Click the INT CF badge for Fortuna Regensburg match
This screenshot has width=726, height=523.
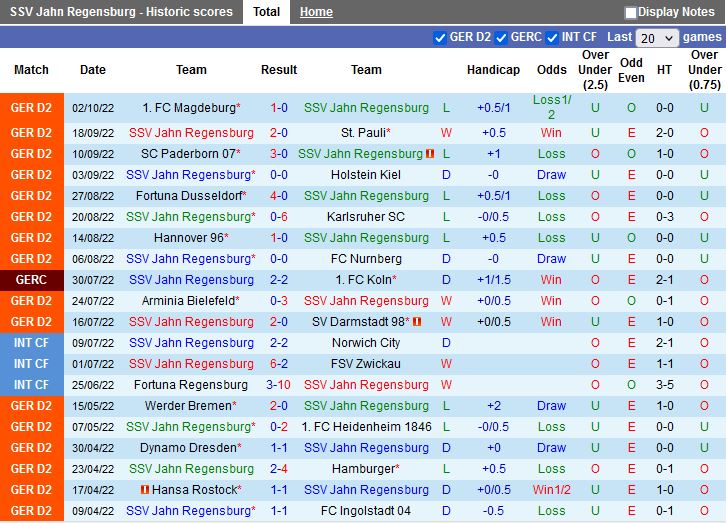pos(31,385)
